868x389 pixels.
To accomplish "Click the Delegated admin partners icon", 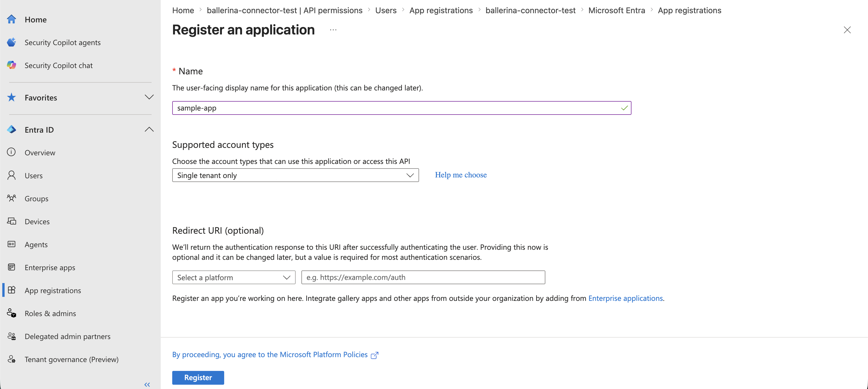I will pos(11,336).
